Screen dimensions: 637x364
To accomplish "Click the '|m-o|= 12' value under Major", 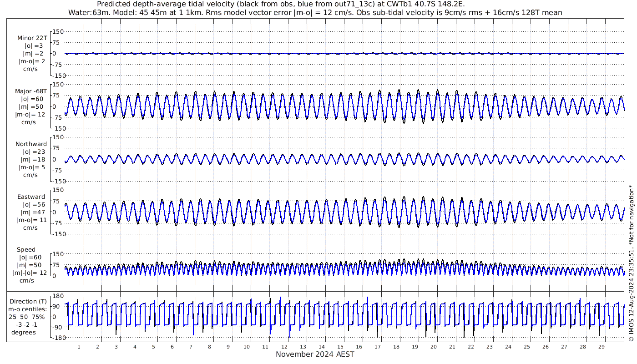I will 30,115.
